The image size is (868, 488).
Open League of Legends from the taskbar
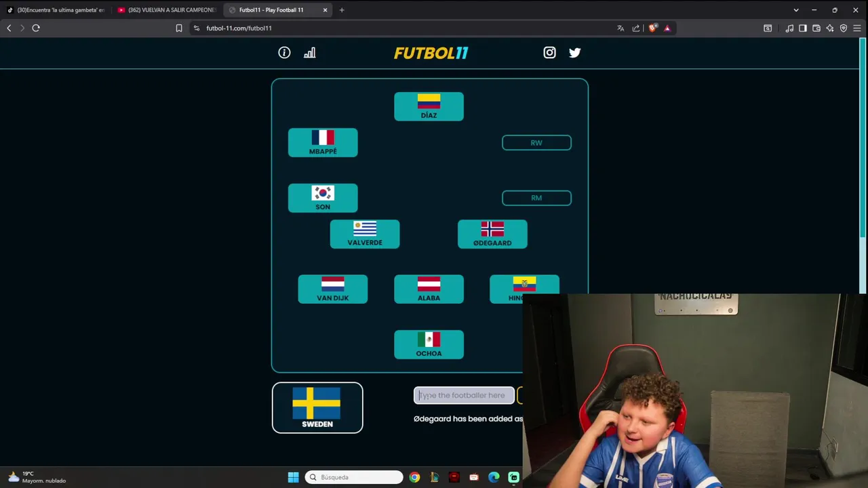[x=434, y=477]
